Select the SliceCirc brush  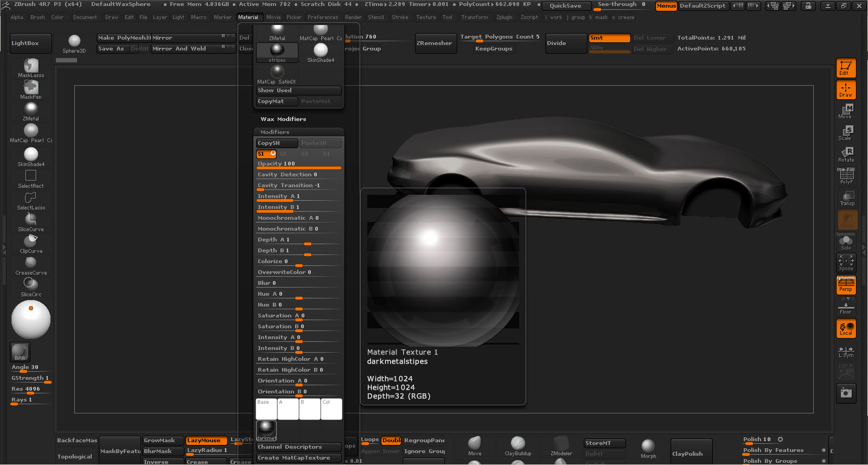pos(31,287)
